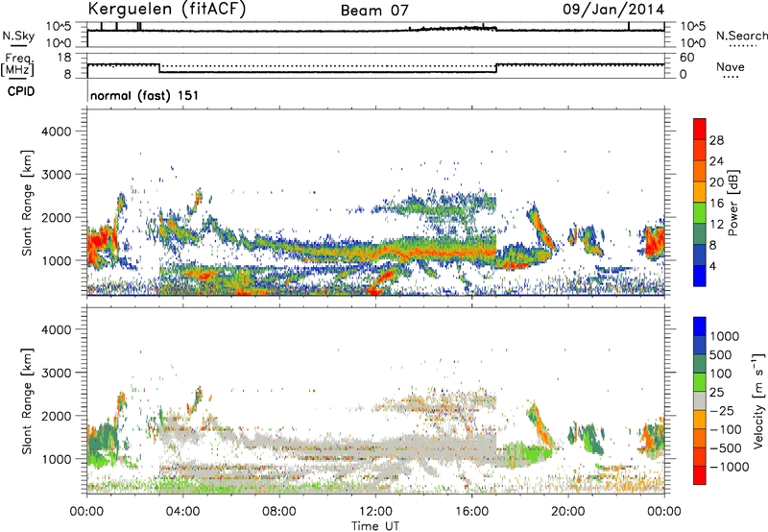Image resolution: width=768 pixels, height=532 pixels.
Task: Click the 'normal (fast) 151' text
Action: pos(145,95)
